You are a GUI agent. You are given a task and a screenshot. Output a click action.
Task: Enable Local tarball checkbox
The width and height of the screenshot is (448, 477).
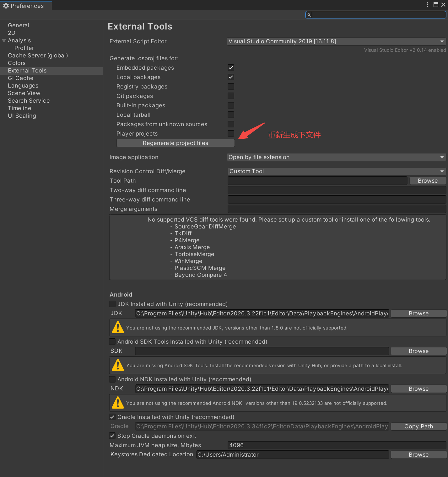(231, 115)
